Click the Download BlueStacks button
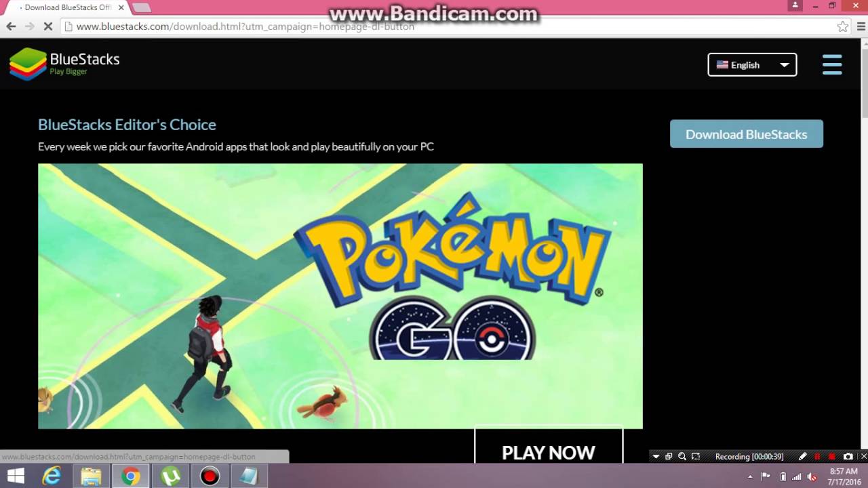Image resolution: width=868 pixels, height=488 pixels. [746, 134]
